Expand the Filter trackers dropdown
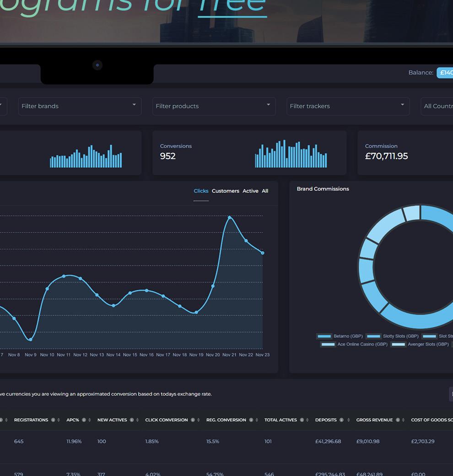This screenshot has width=453, height=476. pyautogui.click(x=348, y=106)
